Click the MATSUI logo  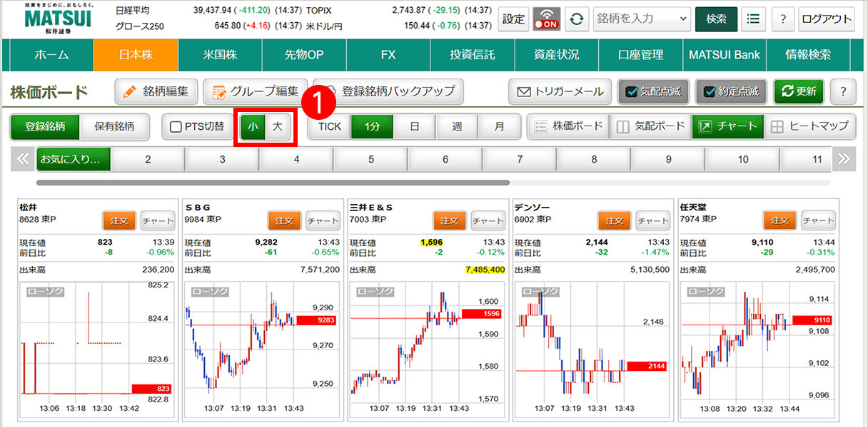tap(59, 18)
